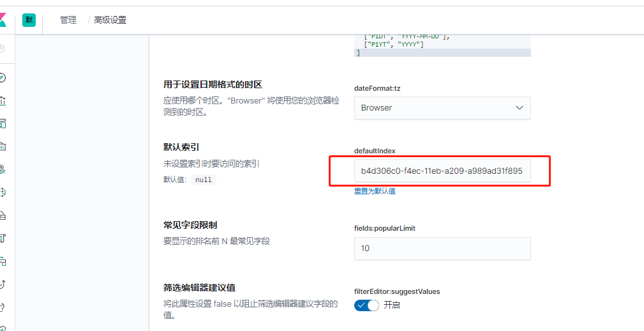Click the Kibana logo
The height and width of the screenshot is (331, 644).
click(x=3, y=20)
